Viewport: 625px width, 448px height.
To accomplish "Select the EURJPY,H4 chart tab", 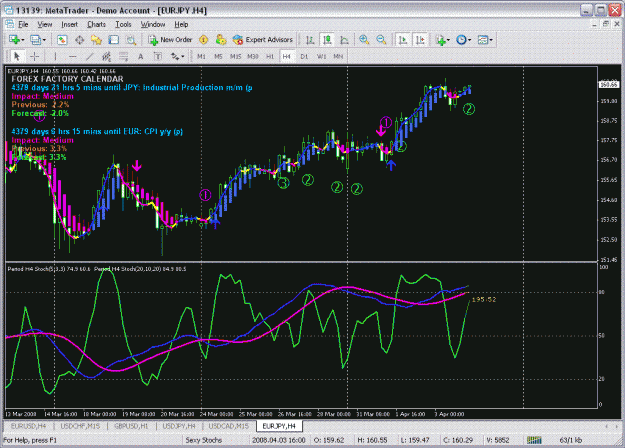I will coord(279,426).
